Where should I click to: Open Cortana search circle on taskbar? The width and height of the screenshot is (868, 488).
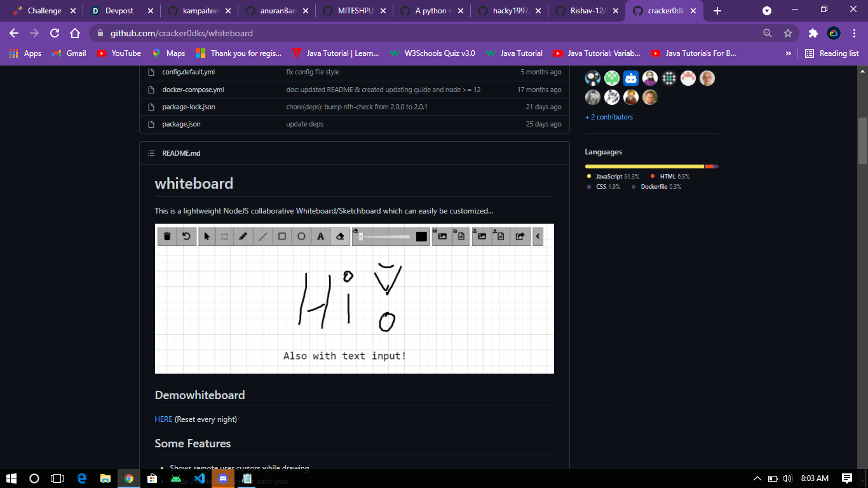tap(34, 478)
